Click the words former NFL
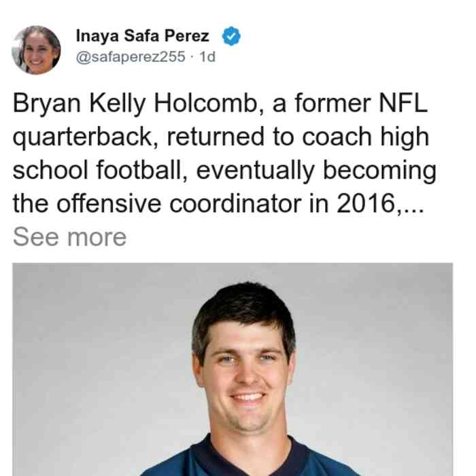Image resolution: width=476 pixels, height=476 pixels. pos(361,103)
